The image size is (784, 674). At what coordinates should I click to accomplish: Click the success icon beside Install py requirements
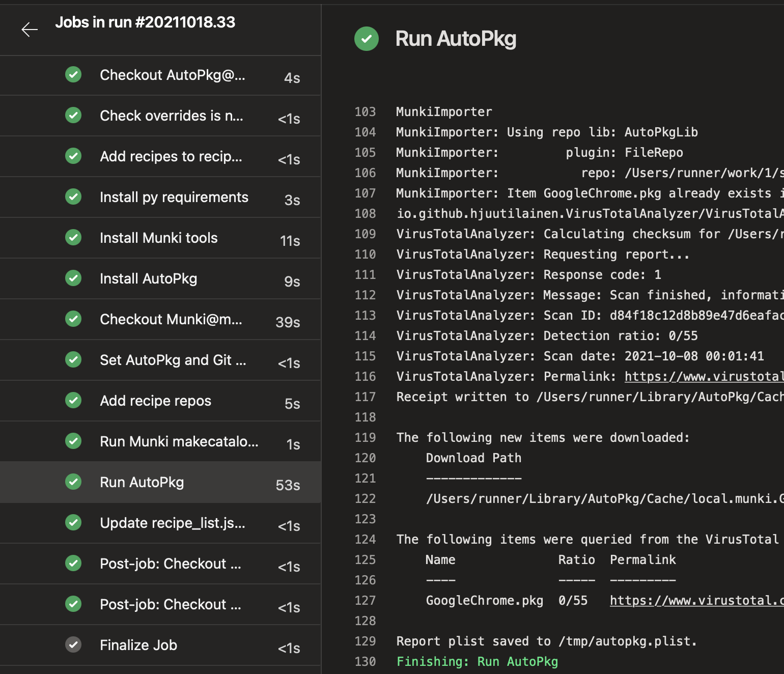pos(73,196)
